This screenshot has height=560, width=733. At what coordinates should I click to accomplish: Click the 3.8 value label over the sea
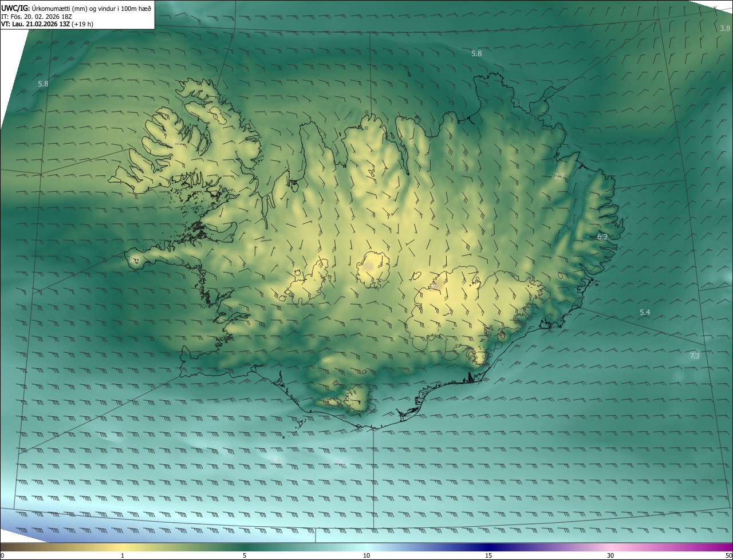point(725,28)
